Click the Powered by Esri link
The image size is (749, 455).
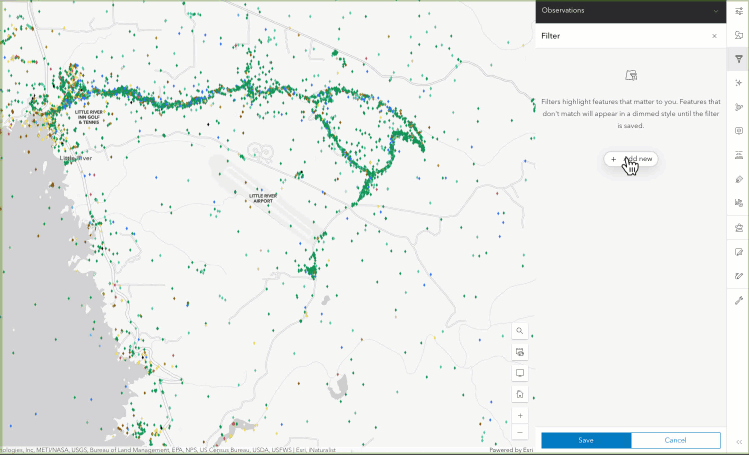(x=511, y=450)
